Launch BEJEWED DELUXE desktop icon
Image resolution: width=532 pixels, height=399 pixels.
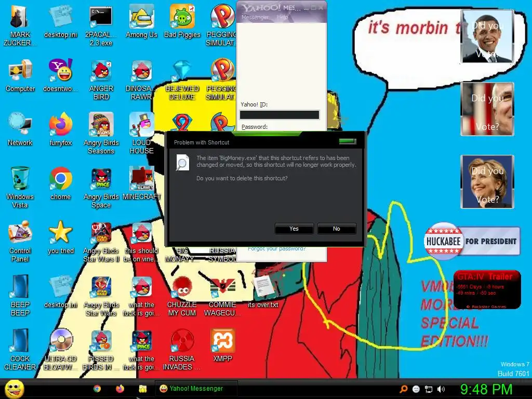[182, 79]
